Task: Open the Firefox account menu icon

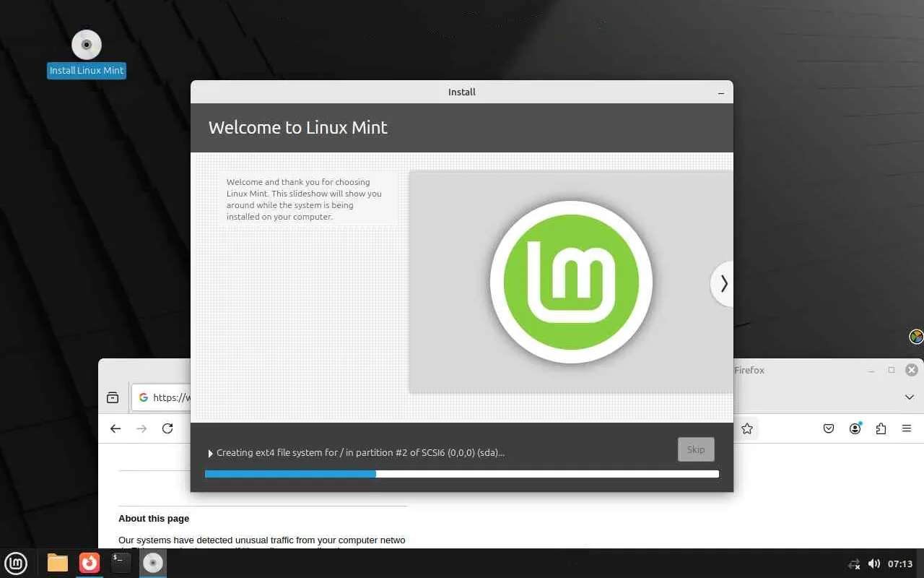Action: click(x=855, y=428)
